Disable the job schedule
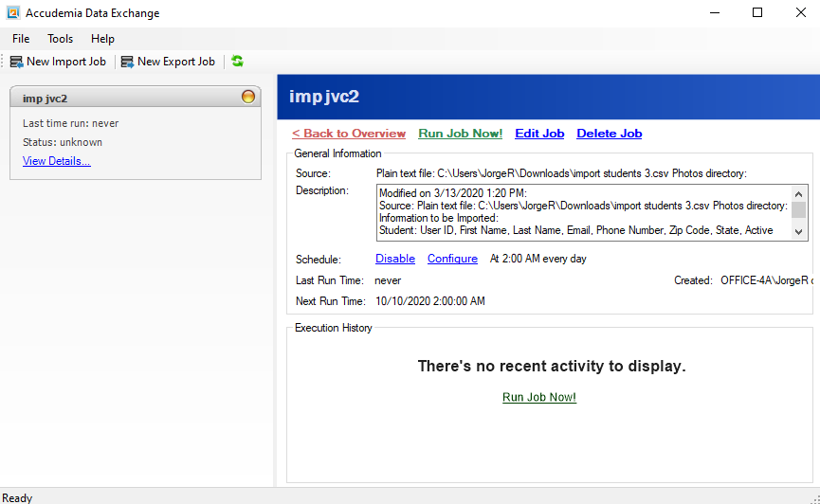Viewport: 820px width, 504px height. (395, 259)
